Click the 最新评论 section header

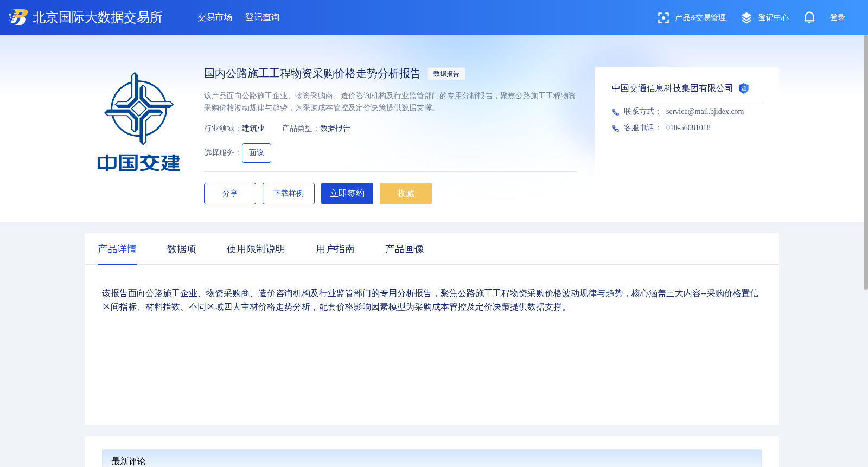pos(432,459)
